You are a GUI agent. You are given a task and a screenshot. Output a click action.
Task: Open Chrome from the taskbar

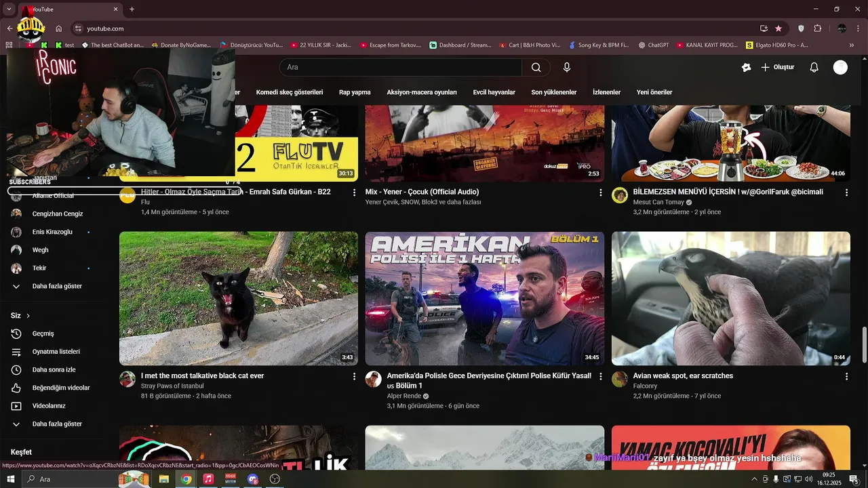(x=186, y=479)
